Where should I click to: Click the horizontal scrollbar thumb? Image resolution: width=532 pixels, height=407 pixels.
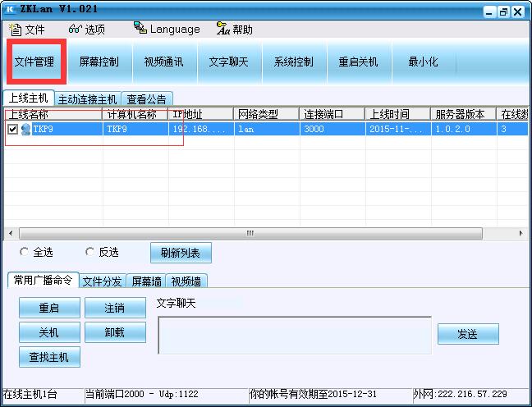[x=250, y=233]
